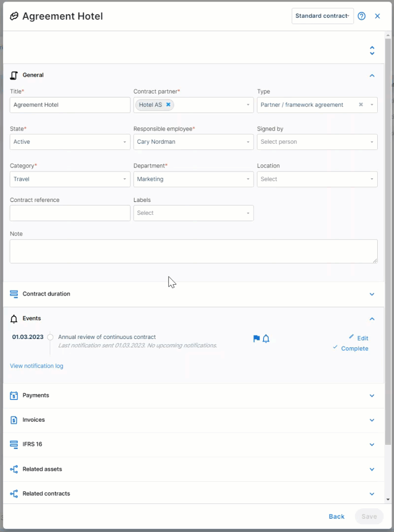Click the Related assets section icon
The image size is (394, 532).
coord(14,469)
